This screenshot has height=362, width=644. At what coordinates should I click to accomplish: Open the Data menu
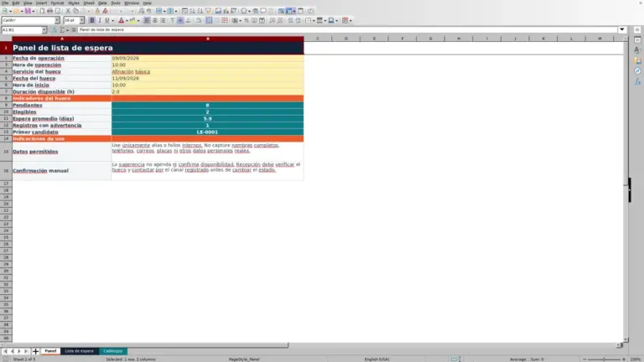point(102,3)
